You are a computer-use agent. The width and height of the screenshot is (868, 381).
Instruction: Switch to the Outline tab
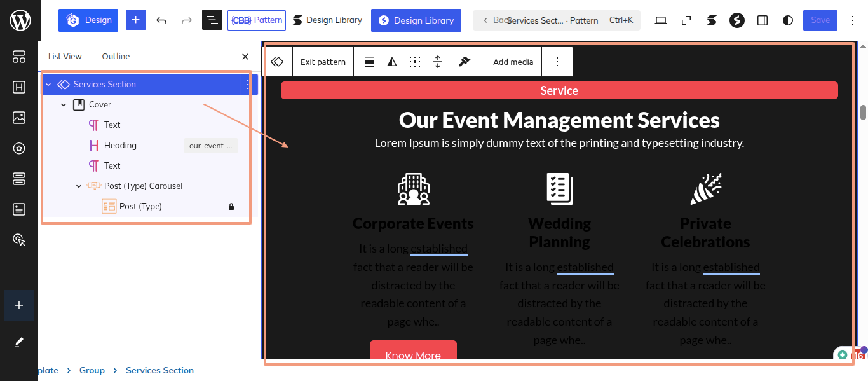(116, 56)
